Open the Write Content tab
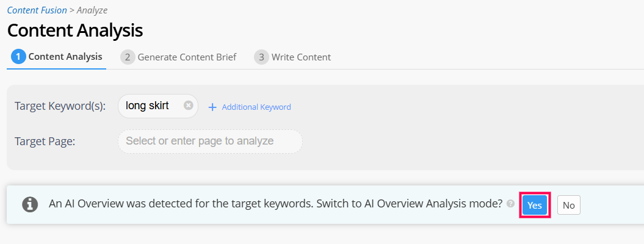The height and width of the screenshot is (244, 644). (301, 57)
